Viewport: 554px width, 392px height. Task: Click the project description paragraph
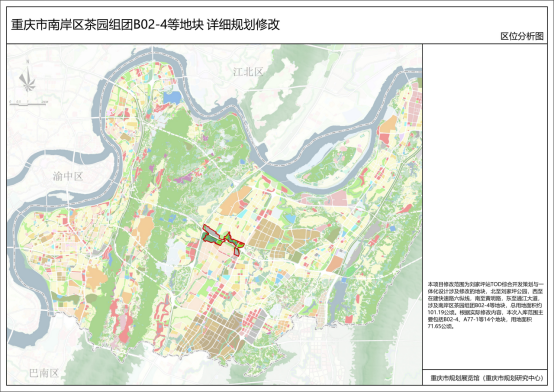[x=485, y=305]
